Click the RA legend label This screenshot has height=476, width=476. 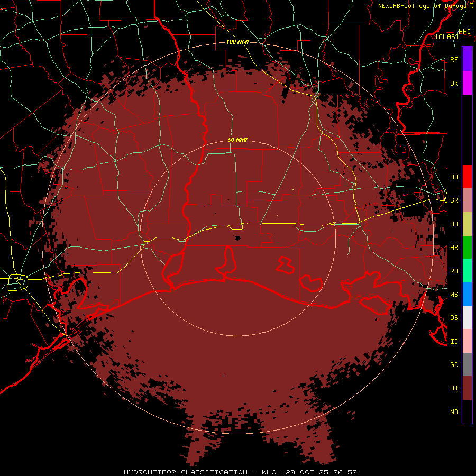(454, 271)
